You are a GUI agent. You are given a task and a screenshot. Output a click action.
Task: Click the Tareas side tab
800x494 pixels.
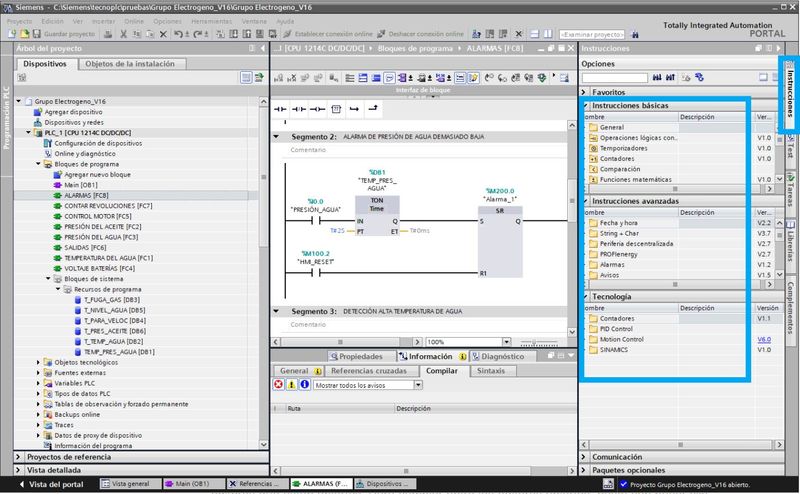coord(790,192)
